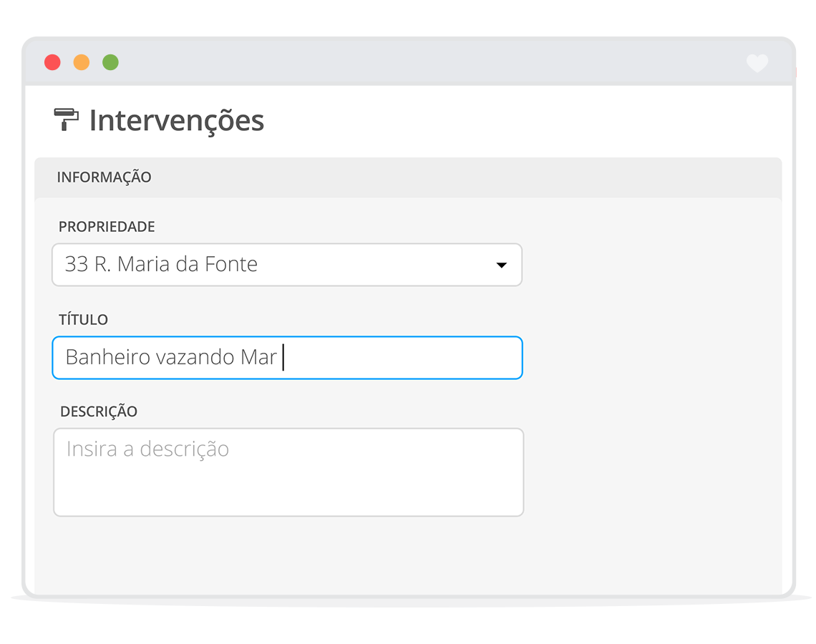Click the word 'Banheiro' in the title field
The image size is (816, 644).
coord(107,357)
